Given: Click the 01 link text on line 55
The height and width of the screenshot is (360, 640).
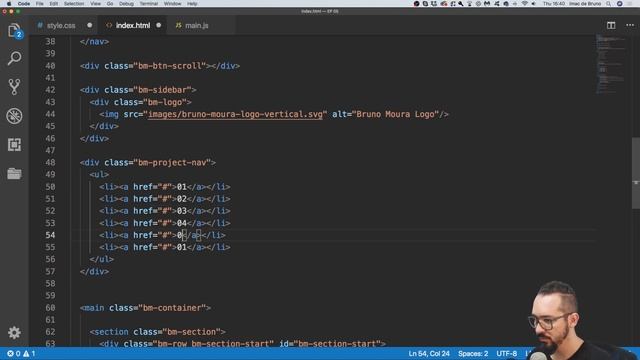Looking at the screenshot, I should (x=182, y=247).
